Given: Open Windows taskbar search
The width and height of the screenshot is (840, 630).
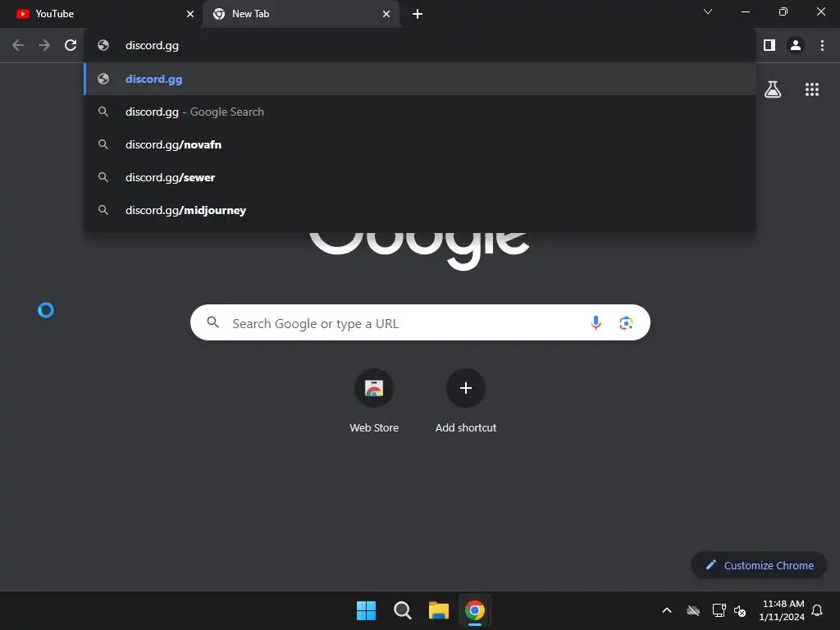Looking at the screenshot, I should [402, 610].
